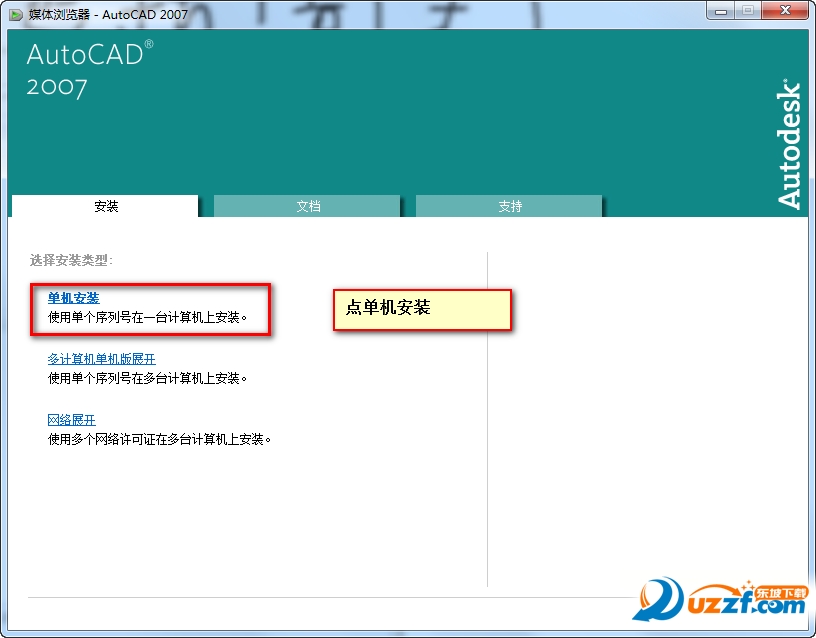Viewport: 816px width, 638px height.
Task: Open the 单机安装 link
Action: click(73, 298)
